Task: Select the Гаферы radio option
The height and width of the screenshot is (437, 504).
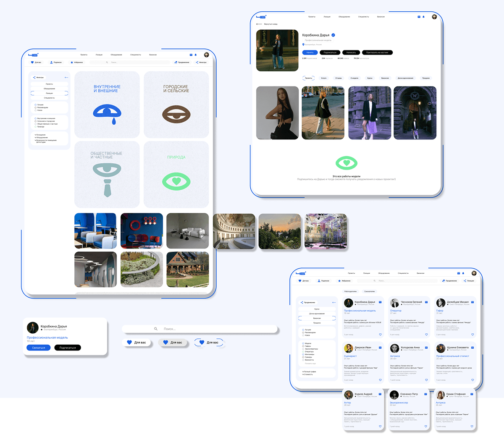Action: (303, 346)
